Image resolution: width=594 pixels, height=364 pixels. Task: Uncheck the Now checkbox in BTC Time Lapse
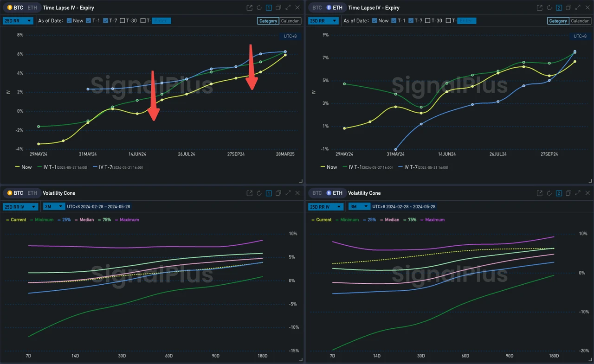[x=69, y=21]
